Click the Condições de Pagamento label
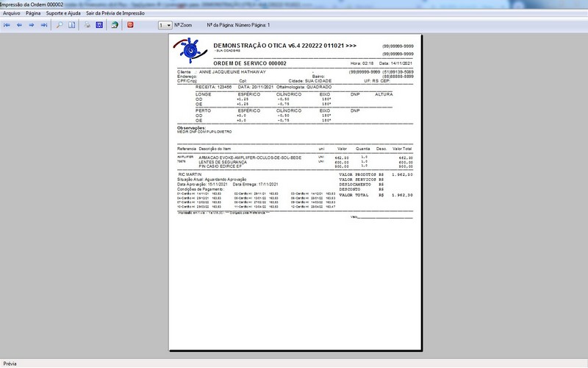This screenshot has height=368, width=588. point(200,189)
